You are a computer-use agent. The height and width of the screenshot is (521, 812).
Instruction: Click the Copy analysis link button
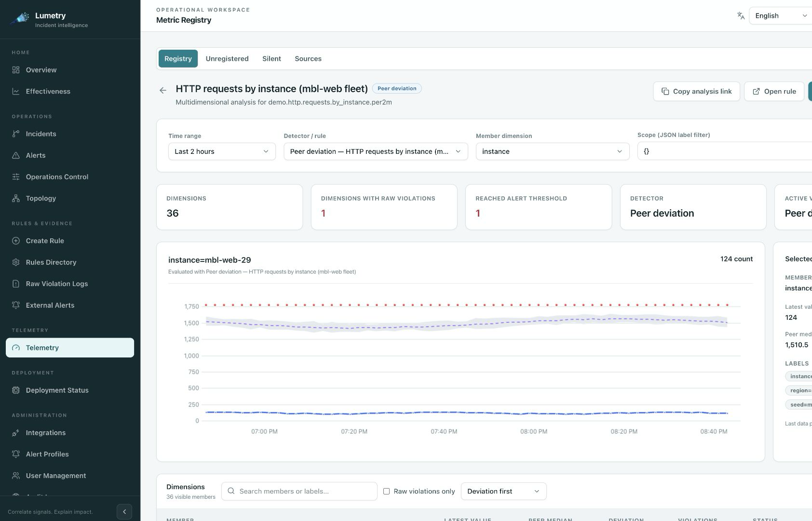pos(696,91)
